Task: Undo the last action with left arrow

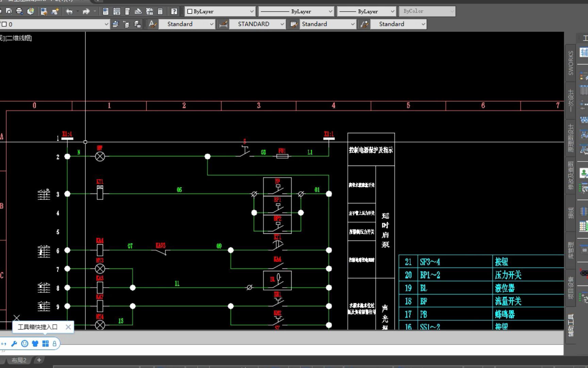Action: click(69, 11)
